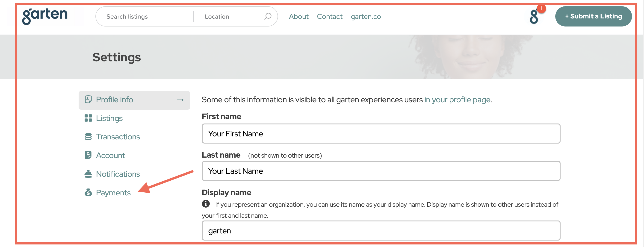Click '(not shown to other users)' note
Viewport: 644px width, 247px height.
(285, 156)
